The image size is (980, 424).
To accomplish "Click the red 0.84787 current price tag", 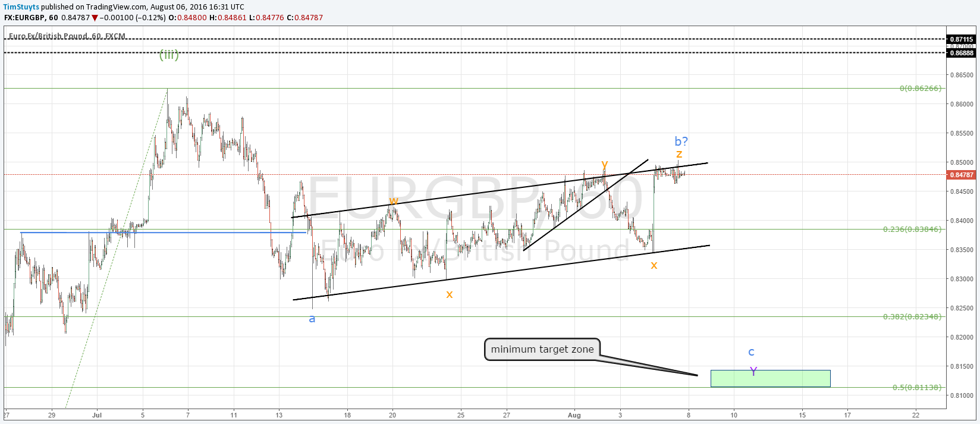I will coord(962,175).
